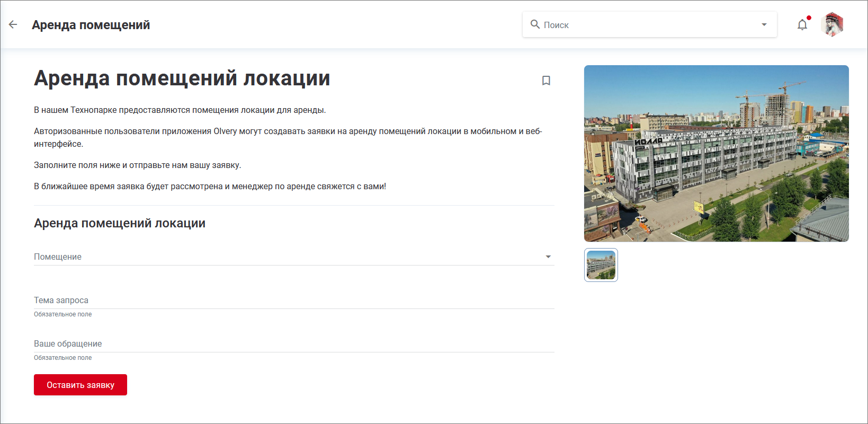Click into the Ваше обращение field
868x424 pixels.
(x=294, y=343)
